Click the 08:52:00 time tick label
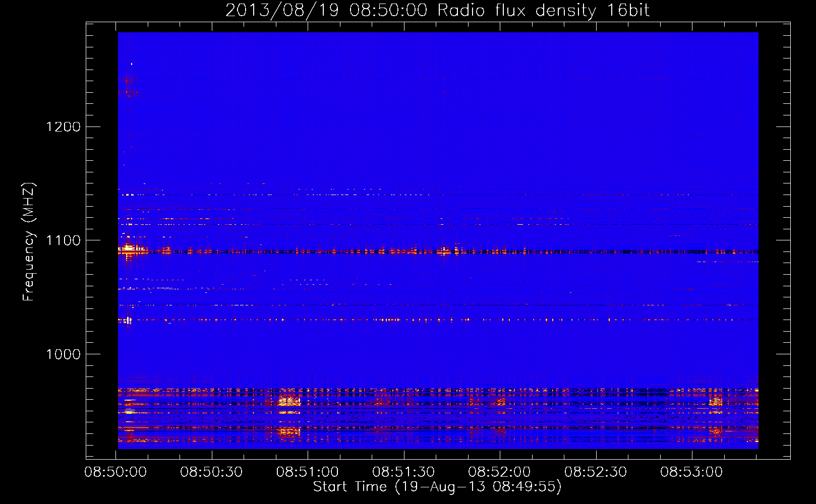The height and width of the screenshot is (504, 816). 499,472
